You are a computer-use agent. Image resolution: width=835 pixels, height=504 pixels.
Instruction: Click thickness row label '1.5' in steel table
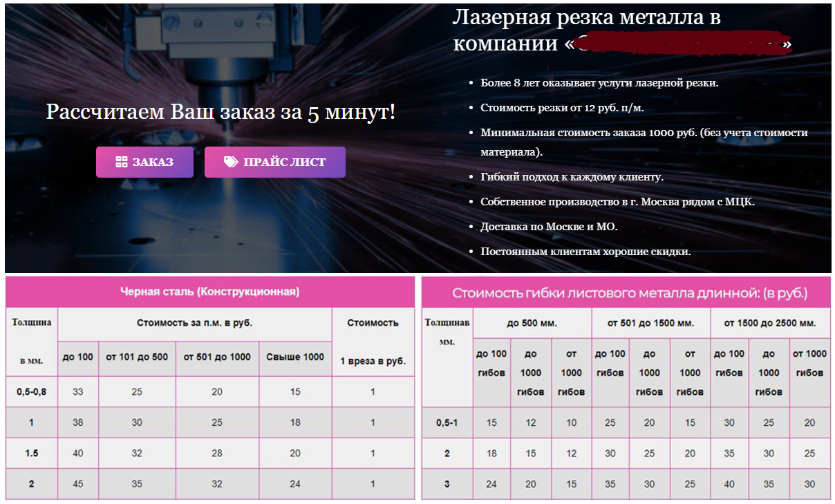point(32,453)
